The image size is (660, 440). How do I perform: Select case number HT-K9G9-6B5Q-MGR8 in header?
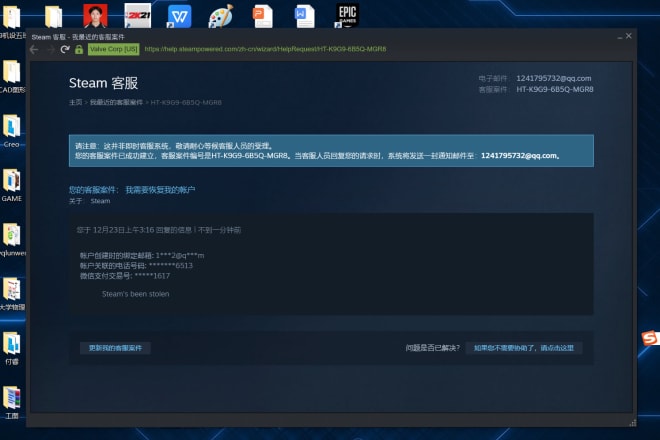pyautogui.click(x=555, y=89)
